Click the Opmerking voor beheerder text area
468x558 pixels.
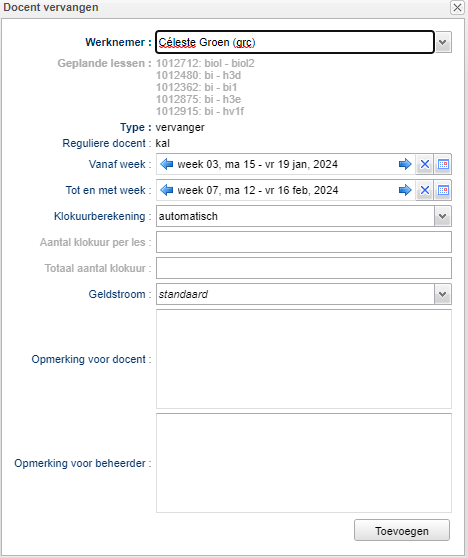[x=304, y=463]
